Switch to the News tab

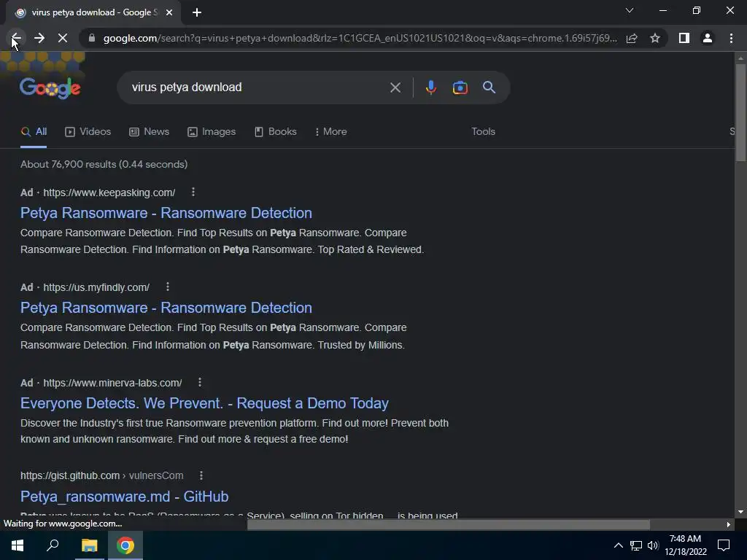pyautogui.click(x=149, y=132)
